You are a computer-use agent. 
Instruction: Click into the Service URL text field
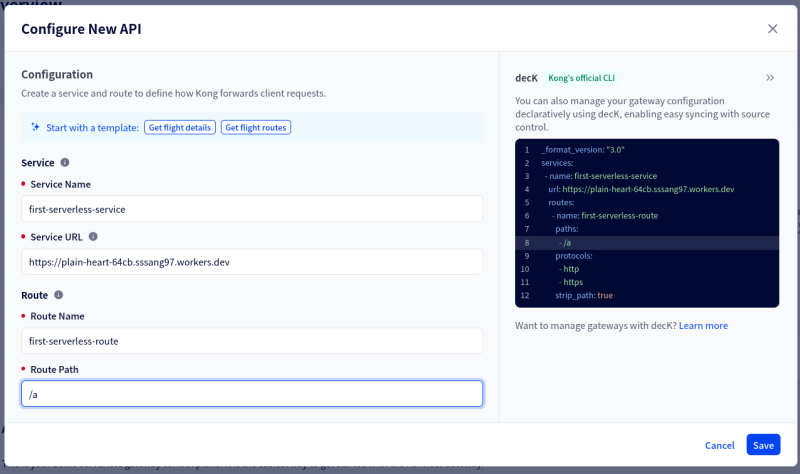(x=252, y=262)
